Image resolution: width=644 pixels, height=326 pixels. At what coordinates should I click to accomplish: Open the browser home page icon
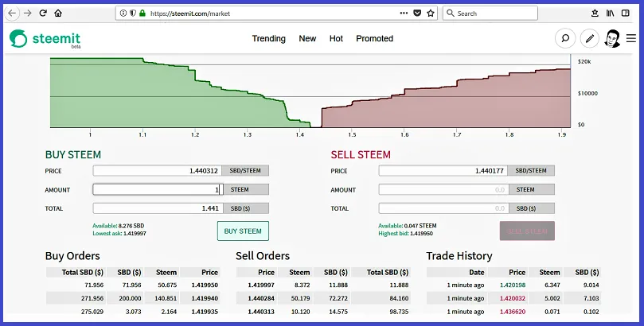coord(58,14)
